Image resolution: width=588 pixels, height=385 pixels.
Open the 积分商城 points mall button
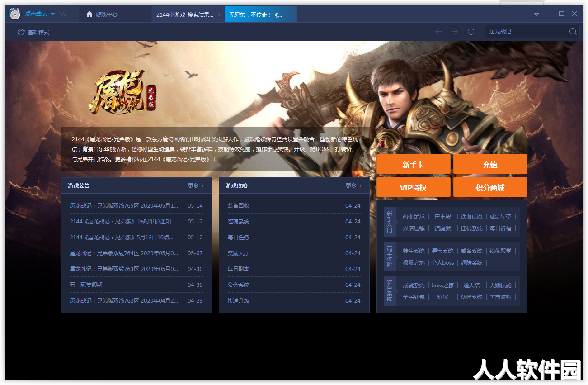(490, 187)
